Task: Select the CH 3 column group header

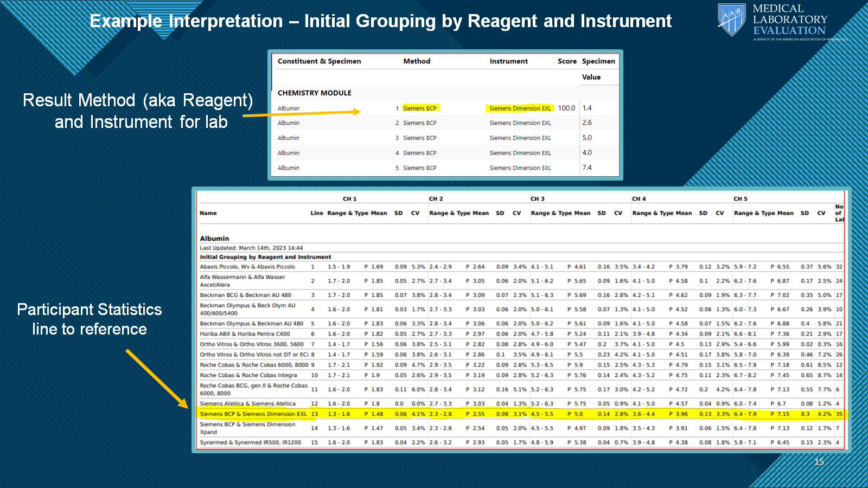Action: coord(537,199)
